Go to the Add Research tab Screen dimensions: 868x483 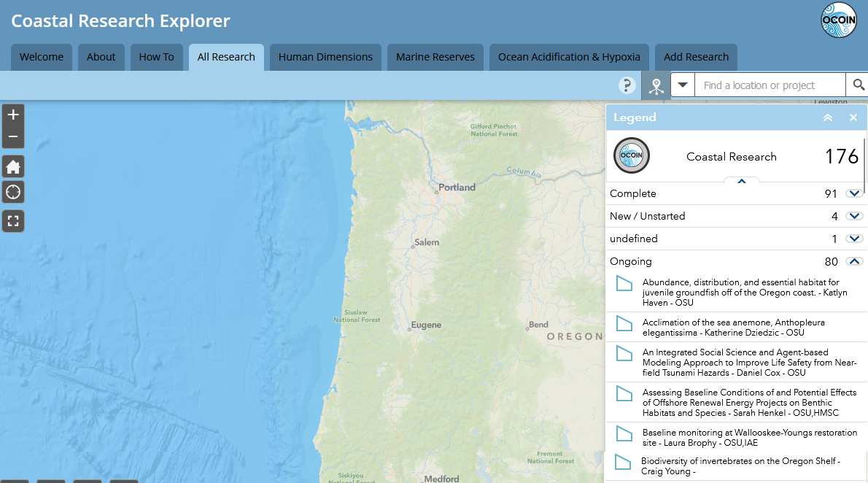click(x=696, y=57)
